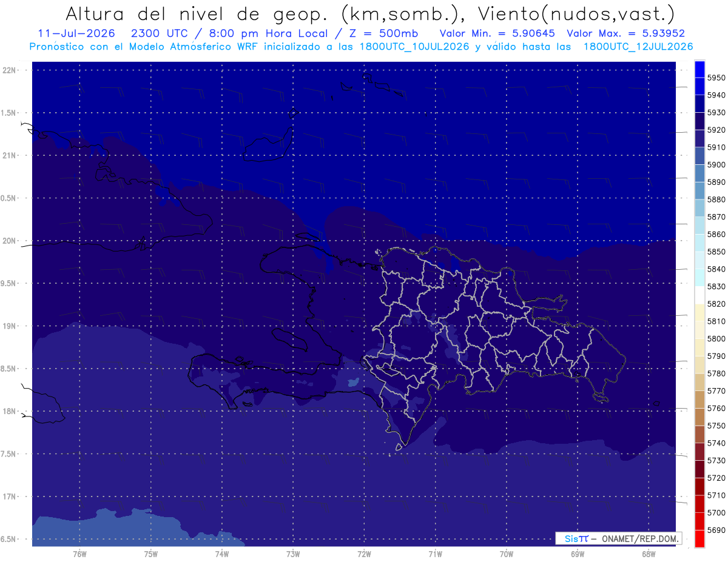
Task: Click the '5950' colorbar label
Action: pyautogui.click(x=716, y=78)
